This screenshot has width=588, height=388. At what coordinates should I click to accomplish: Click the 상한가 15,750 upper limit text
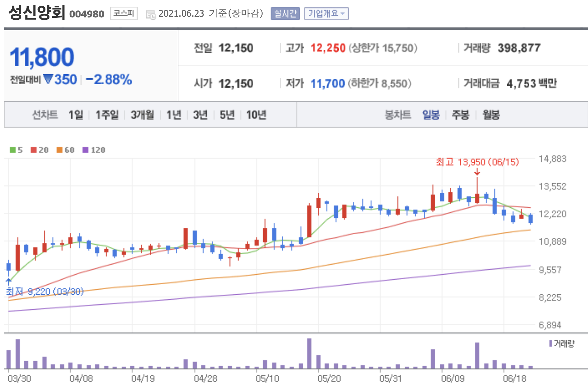(383, 48)
